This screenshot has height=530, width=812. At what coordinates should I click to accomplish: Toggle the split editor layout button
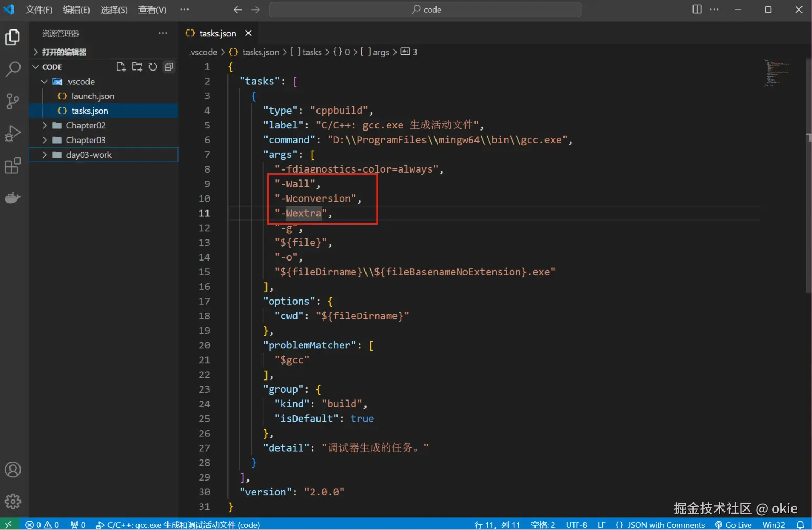coord(697,9)
